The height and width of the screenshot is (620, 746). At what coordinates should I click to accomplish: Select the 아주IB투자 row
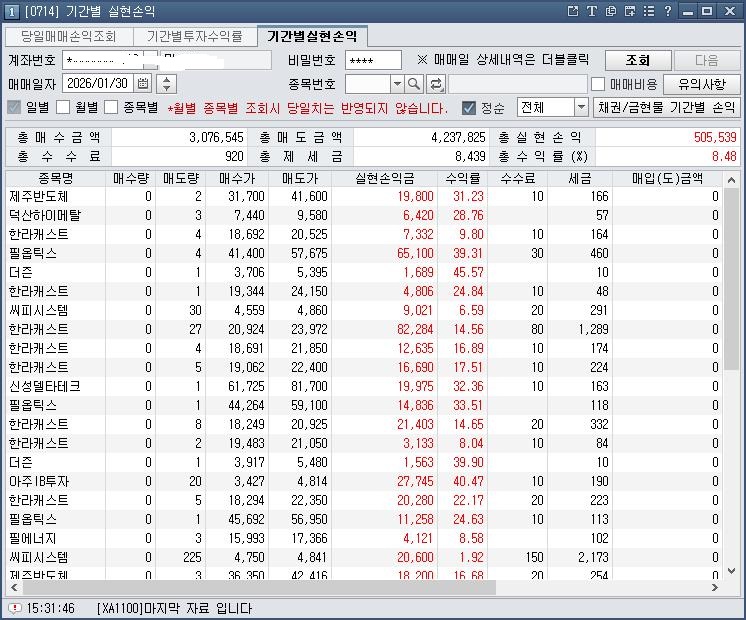point(364,481)
